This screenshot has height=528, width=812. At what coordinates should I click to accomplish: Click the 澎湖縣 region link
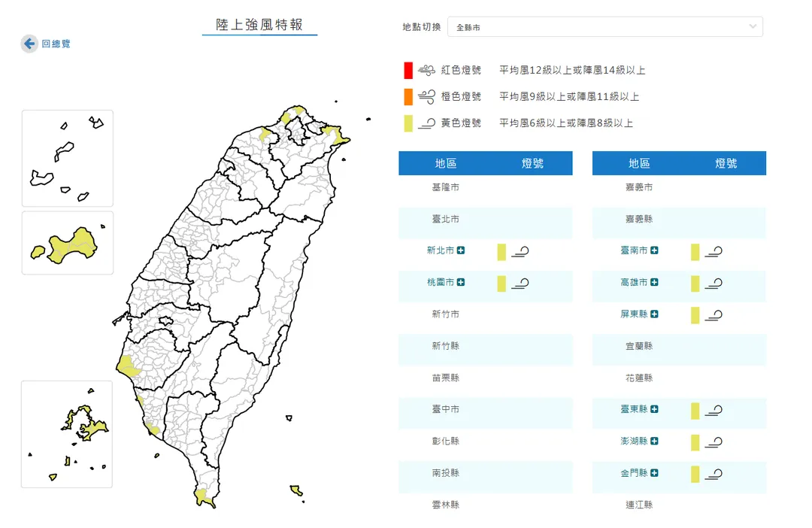point(634,441)
